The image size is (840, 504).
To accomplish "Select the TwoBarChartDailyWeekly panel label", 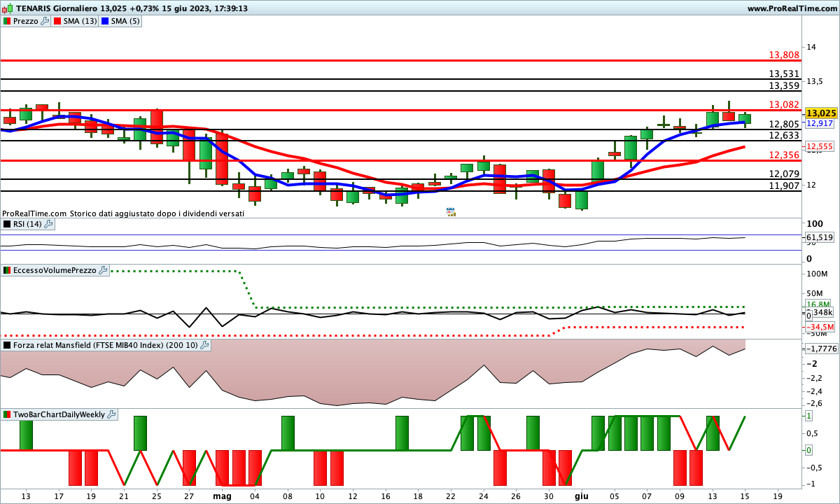I will [x=59, y=414].
